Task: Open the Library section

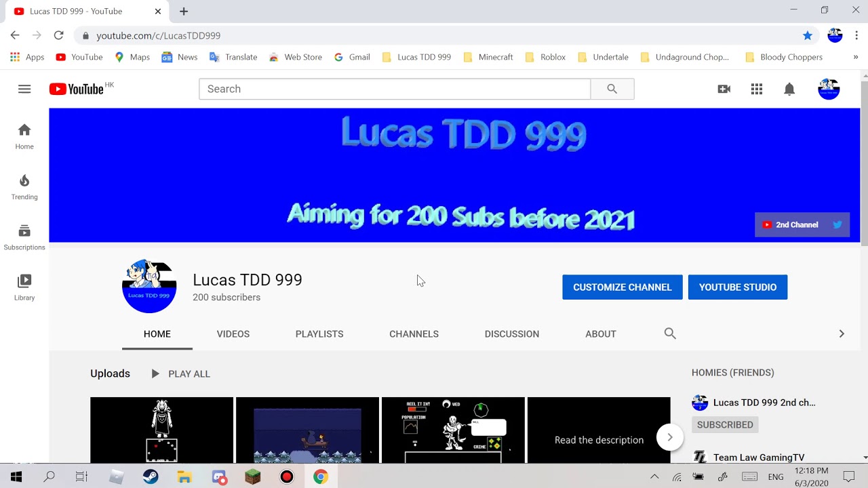Action: coord(24,287)
